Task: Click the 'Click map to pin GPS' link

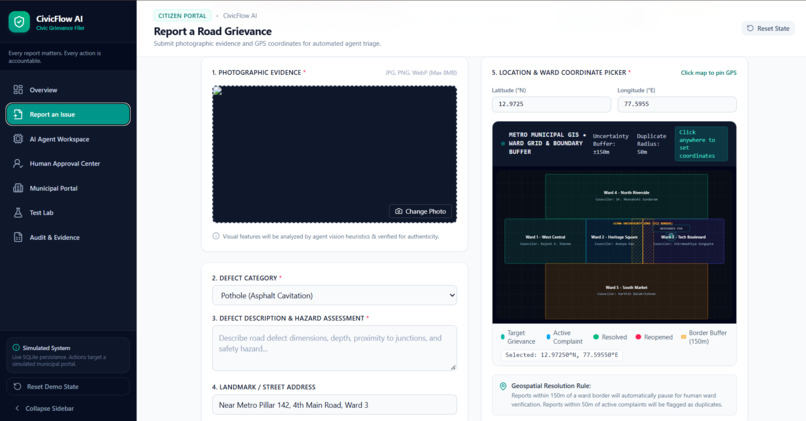Action: 708,73
